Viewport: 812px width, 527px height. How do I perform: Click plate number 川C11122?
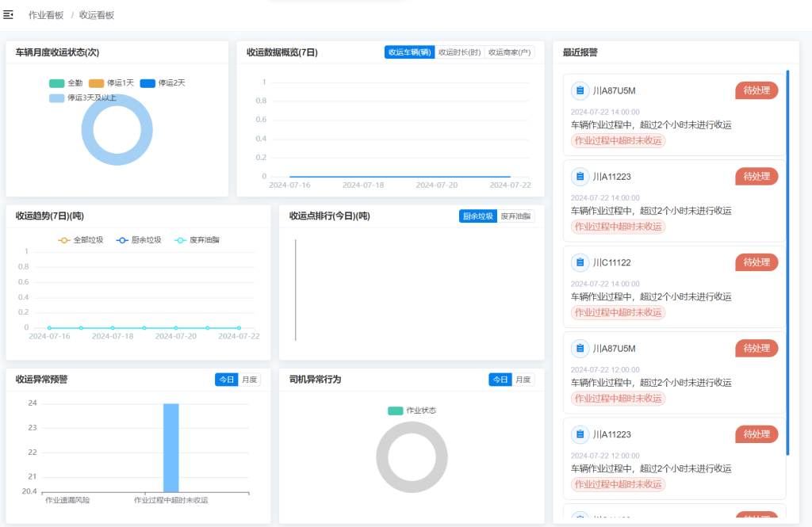[611, 262]
